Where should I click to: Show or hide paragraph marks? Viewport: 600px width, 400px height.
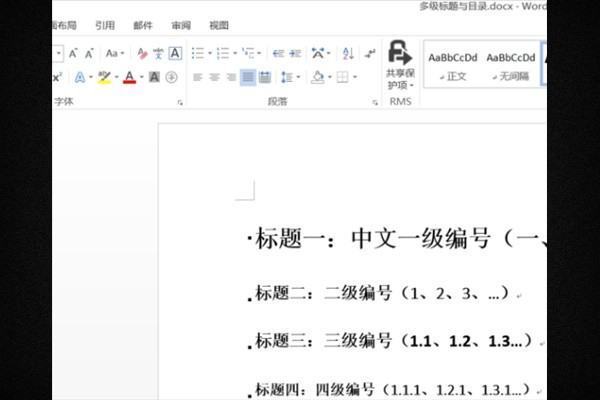(x=370, y=53)
